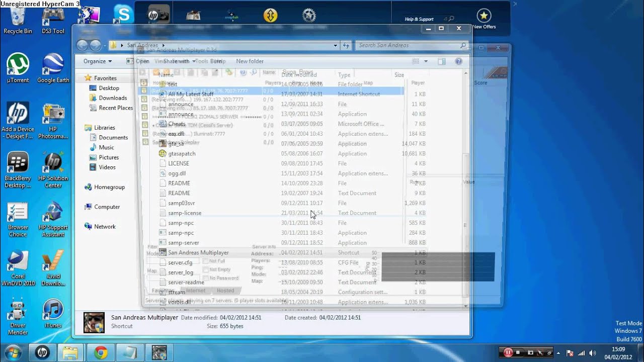Open the BlackBerry Desktop shortcut
The image size is (644, 362).
[x=18, y=170]
